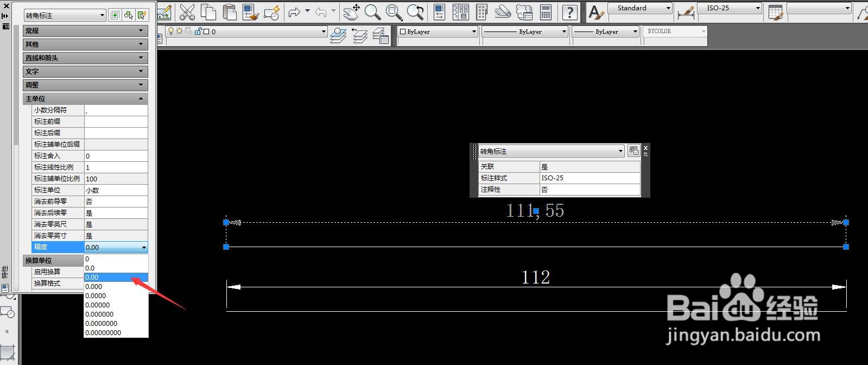Open Properties palette icon in toolbar

(439, 12)
